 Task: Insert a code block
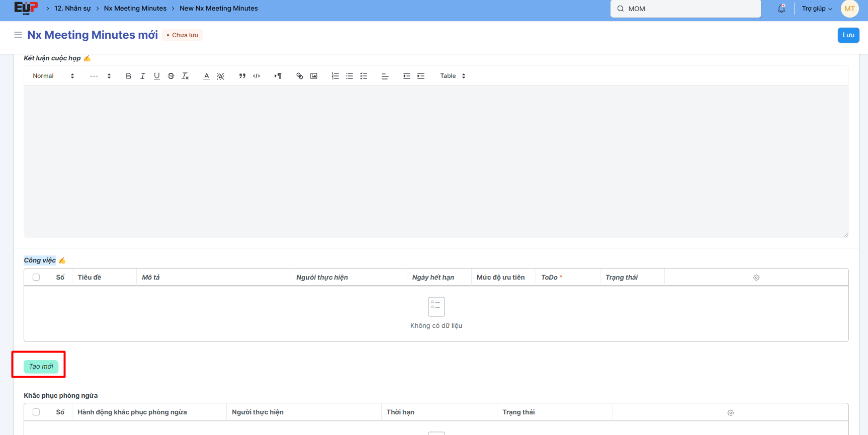tap(256, 76)
